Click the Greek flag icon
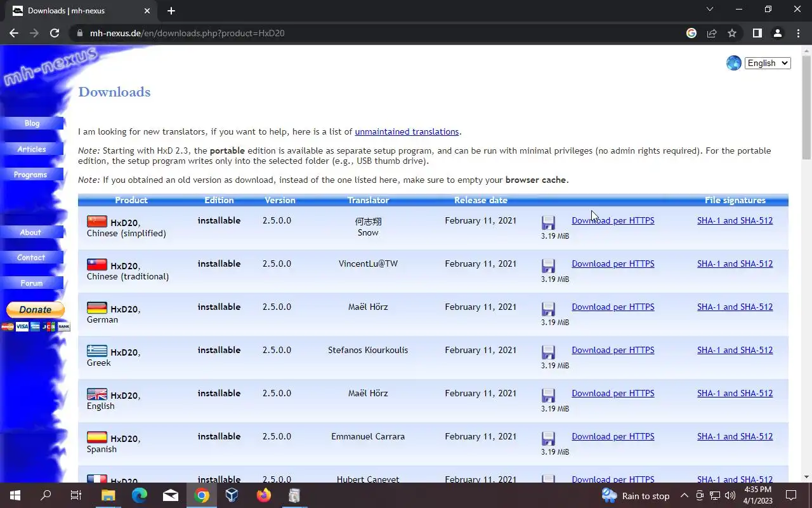This screenshot has height=508, width=812. click(x=97, y=351)
